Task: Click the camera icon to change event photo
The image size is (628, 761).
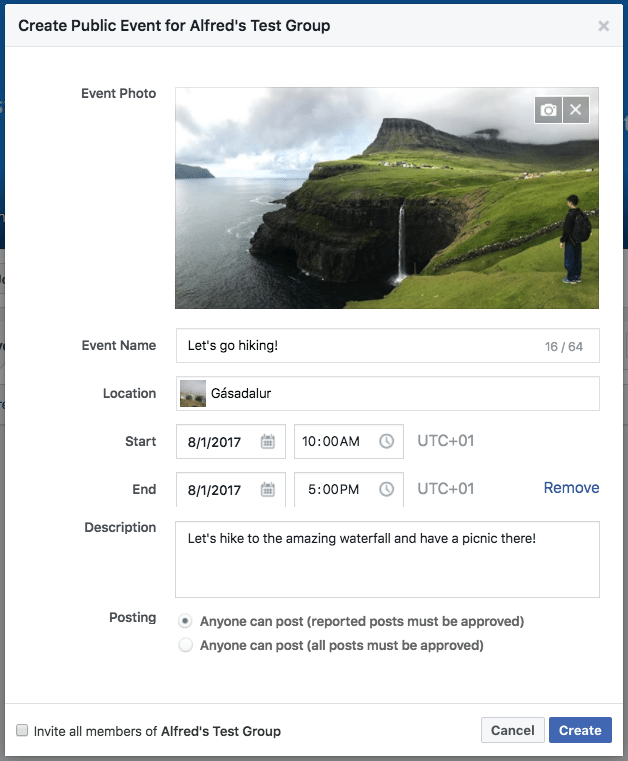Action: coord(548,110)
